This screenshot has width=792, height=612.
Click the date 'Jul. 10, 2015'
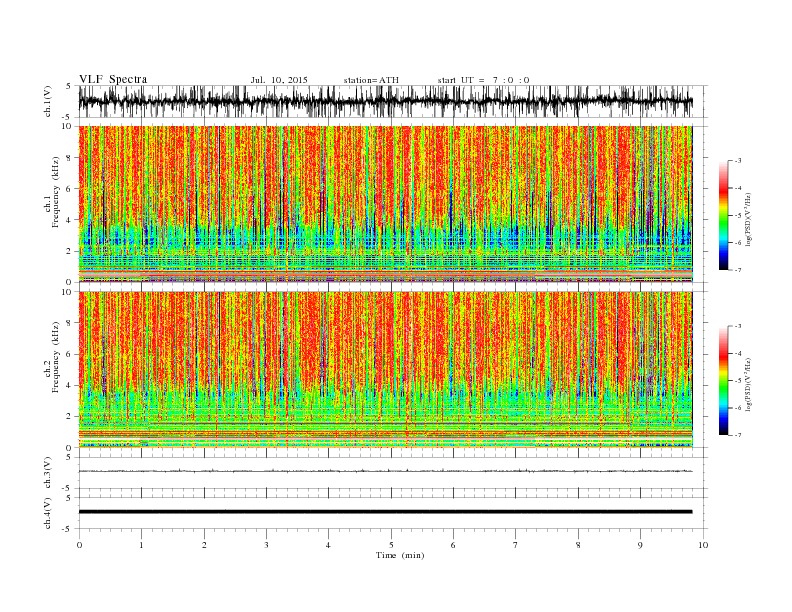click(279, 80)
